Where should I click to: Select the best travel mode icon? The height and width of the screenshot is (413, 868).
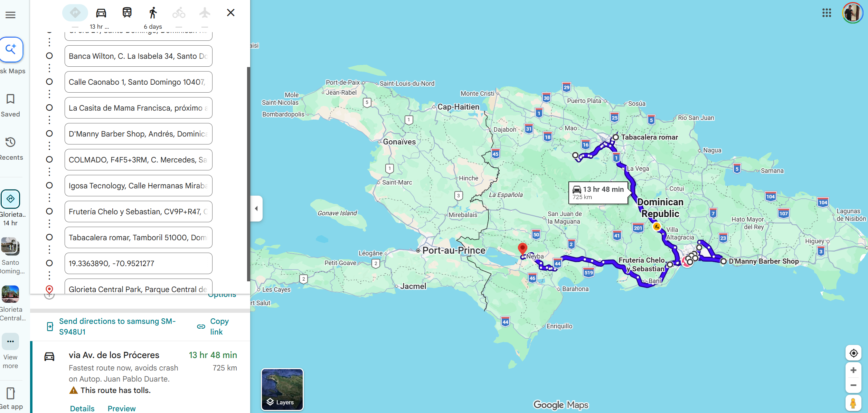(x=75, y=13)
